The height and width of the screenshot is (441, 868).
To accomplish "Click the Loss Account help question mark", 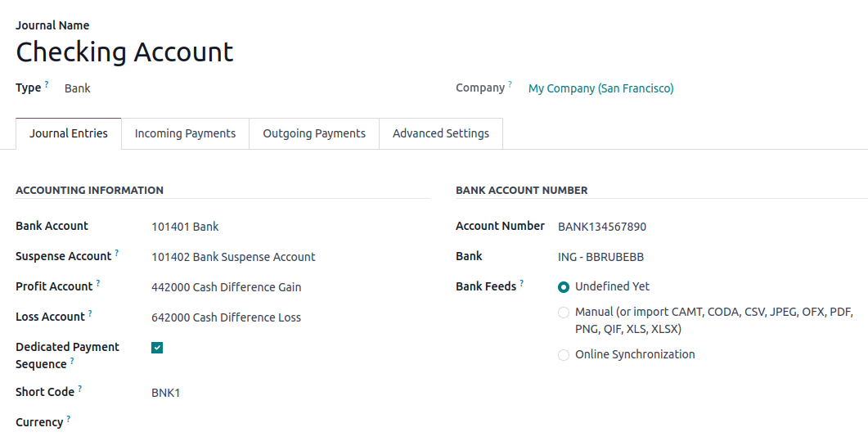I will click(x=90, y=313).
